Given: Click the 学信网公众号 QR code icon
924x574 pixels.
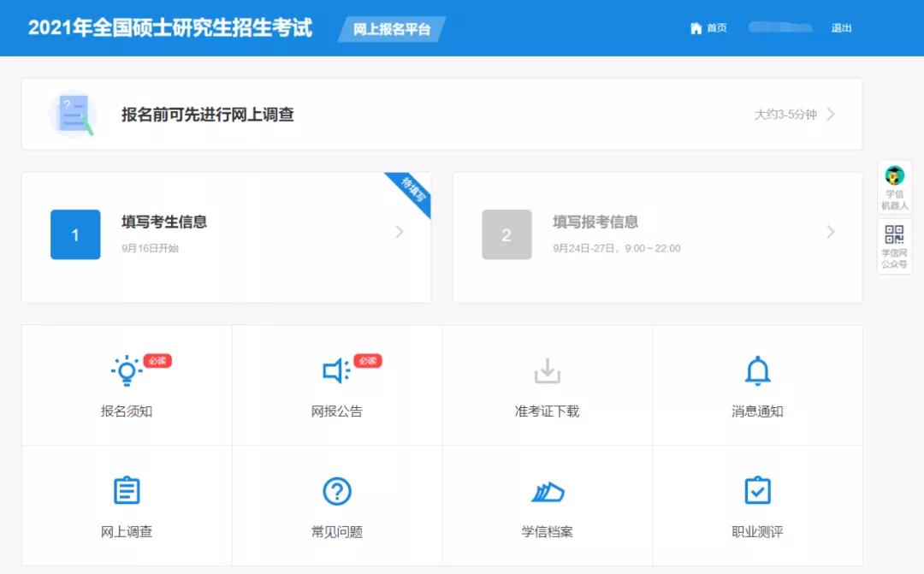Looking at the screenshot, I should [894, 233].
